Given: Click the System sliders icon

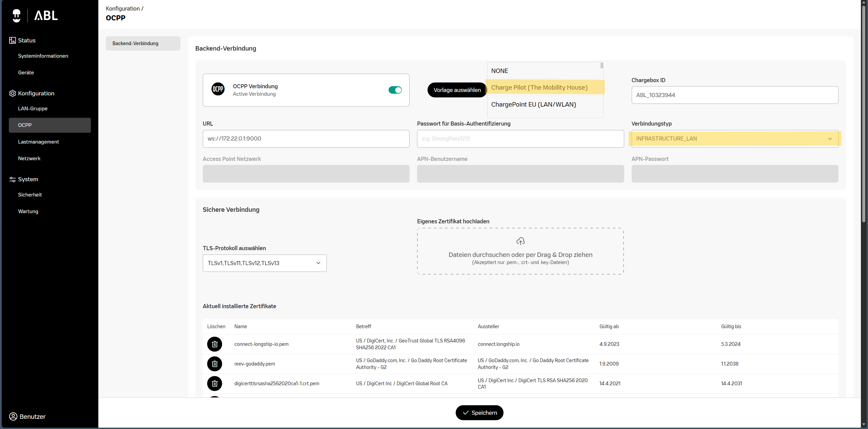Looking at the screenshot, I should (13, 179).
